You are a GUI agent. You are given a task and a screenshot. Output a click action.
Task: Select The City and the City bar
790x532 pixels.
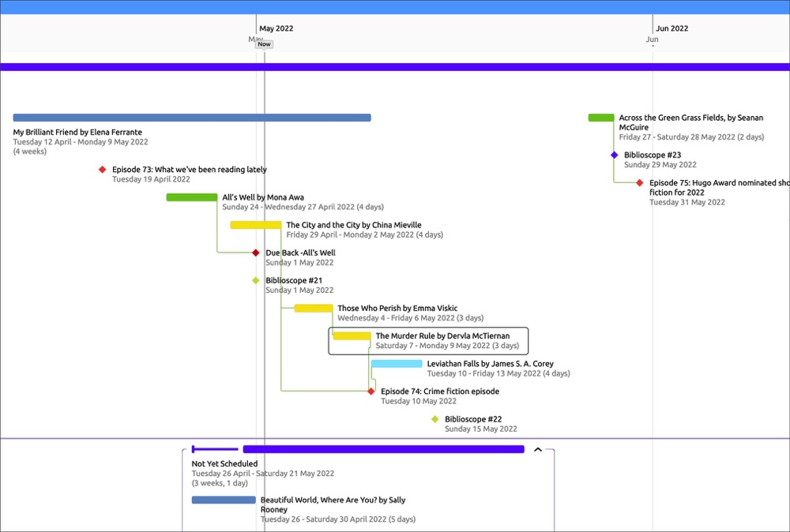point(255,225)
